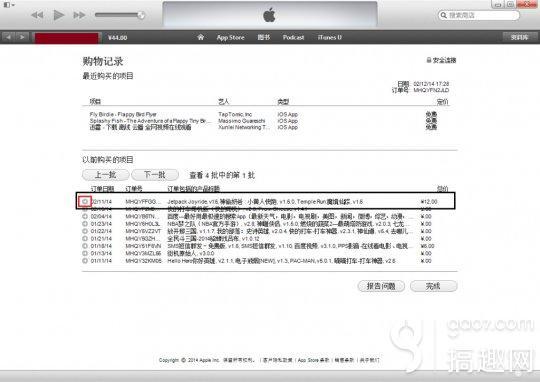Navigate back with the left arrow icon

point(8,37)
